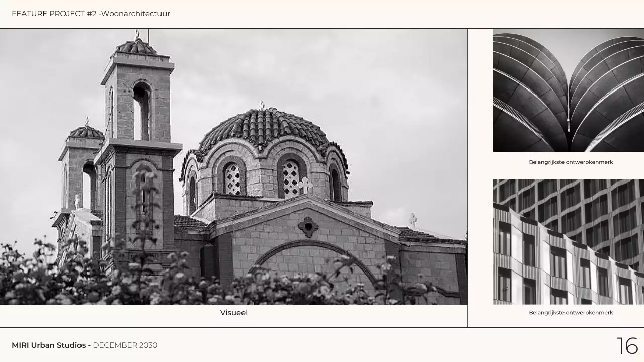
Task: Select the "Visueel" caption text
Action: coord(234,313)
